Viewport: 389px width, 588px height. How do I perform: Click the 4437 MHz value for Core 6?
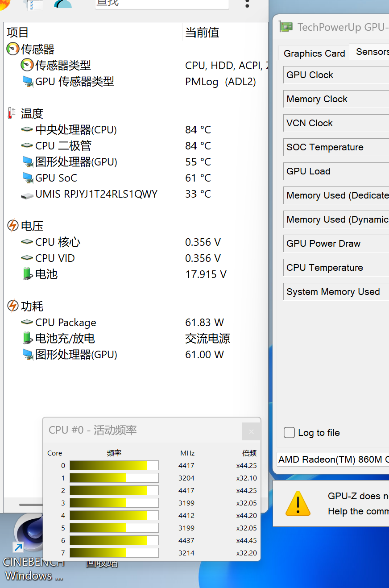(186, 540)
